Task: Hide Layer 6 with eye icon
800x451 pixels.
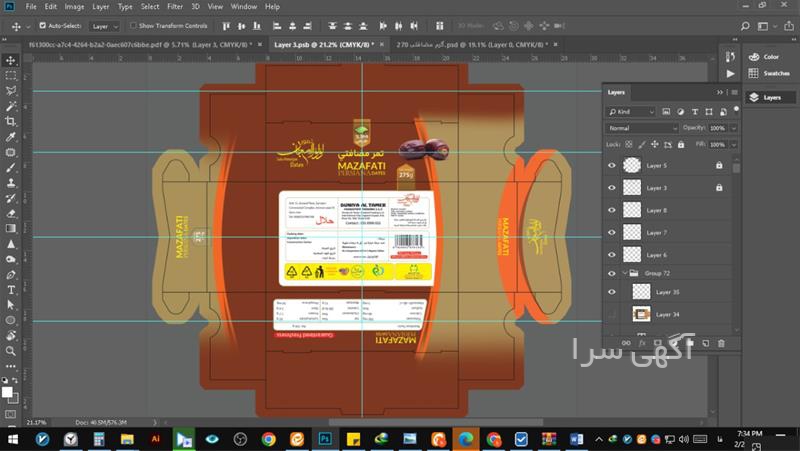Action: [x=612, y=255]
